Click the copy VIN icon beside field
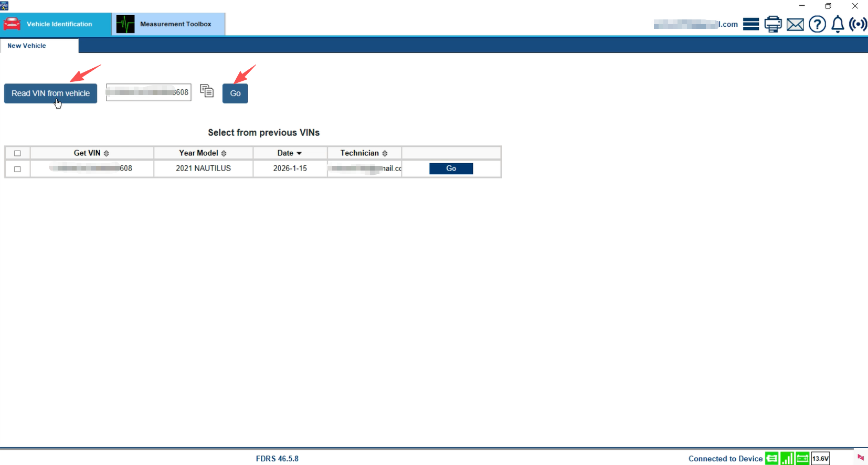868x465 pixels. tap(207, 91)
